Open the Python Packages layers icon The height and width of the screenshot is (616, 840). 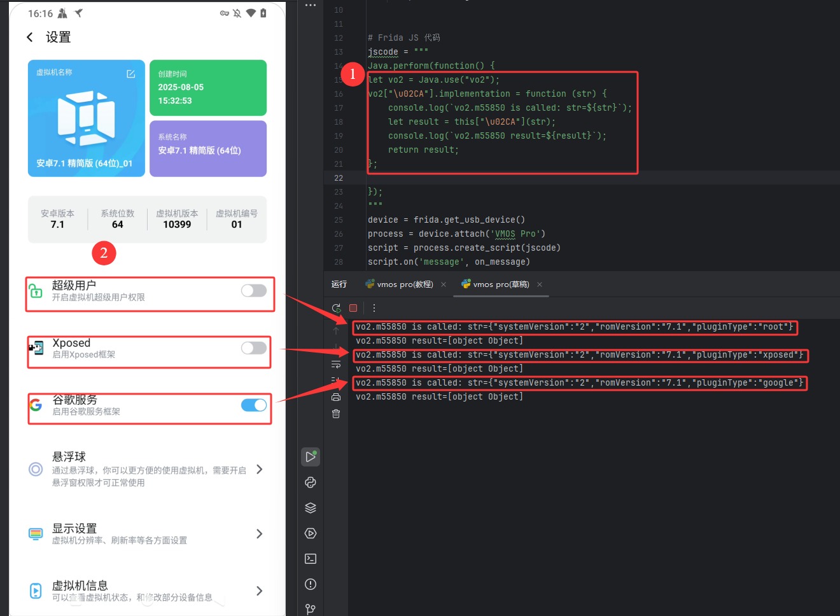(x=311, y=508)
